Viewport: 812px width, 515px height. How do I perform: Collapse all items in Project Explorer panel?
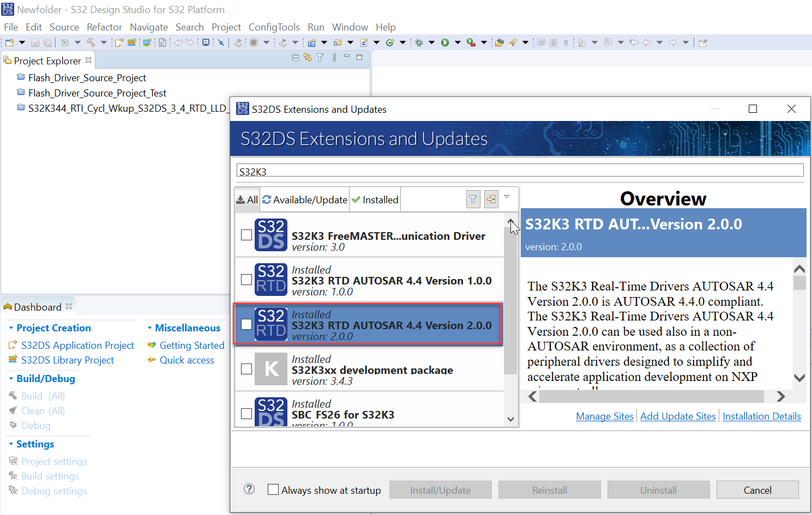[x=295, y=57]
